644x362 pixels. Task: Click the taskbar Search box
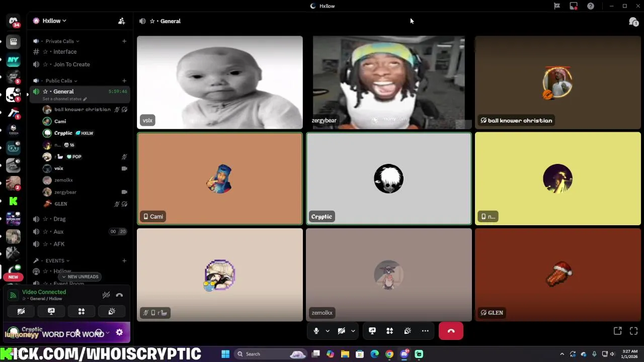pyautogui.click(x=271, y=354)
